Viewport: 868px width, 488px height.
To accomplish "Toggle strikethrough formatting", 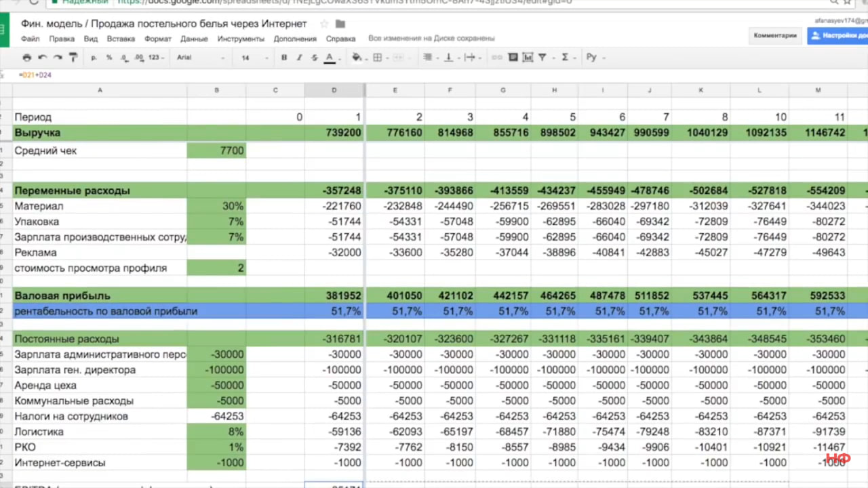I will pyautogui.click(x=314, y=58).
